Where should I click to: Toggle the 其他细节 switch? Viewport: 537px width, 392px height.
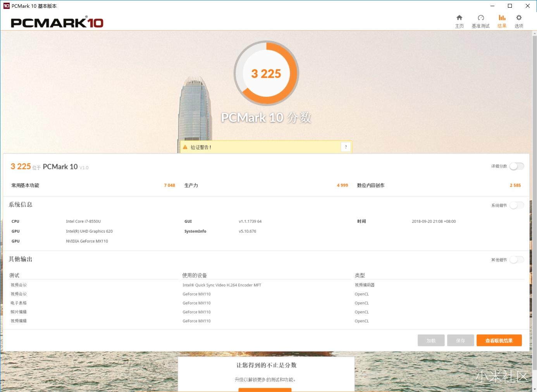tap(517, 260)
